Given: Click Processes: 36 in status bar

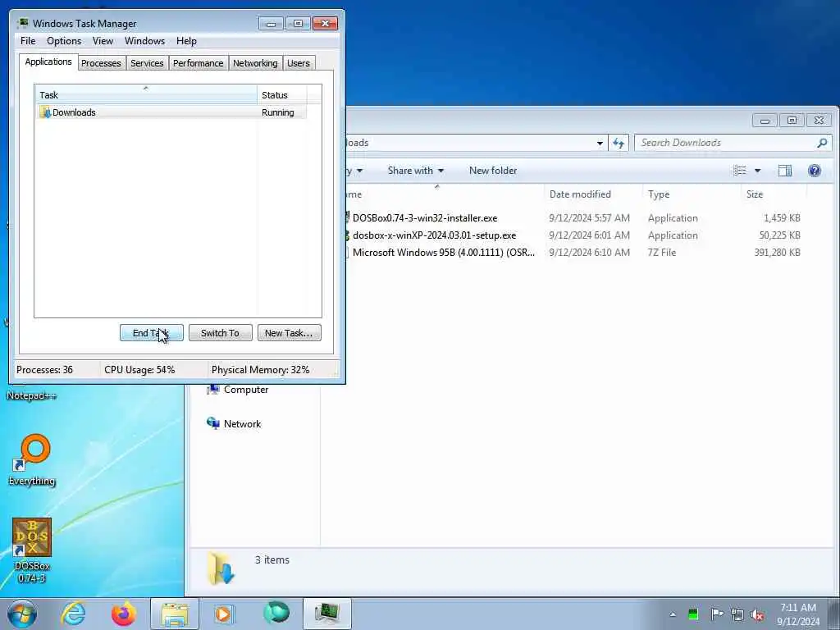Looking at the screenshot, I should click(x=44, y=370).
